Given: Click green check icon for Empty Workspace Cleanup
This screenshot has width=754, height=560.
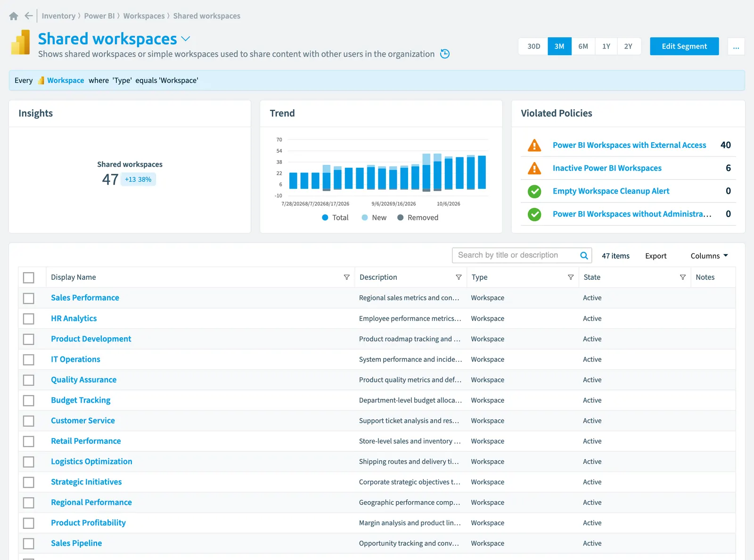Looking at the screenshot, I should point(534,191).
